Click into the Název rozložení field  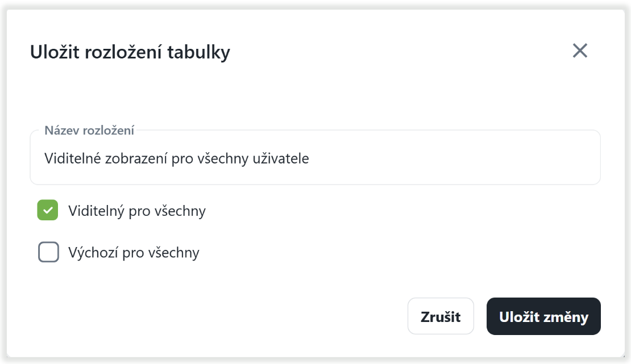pos(315,158)
